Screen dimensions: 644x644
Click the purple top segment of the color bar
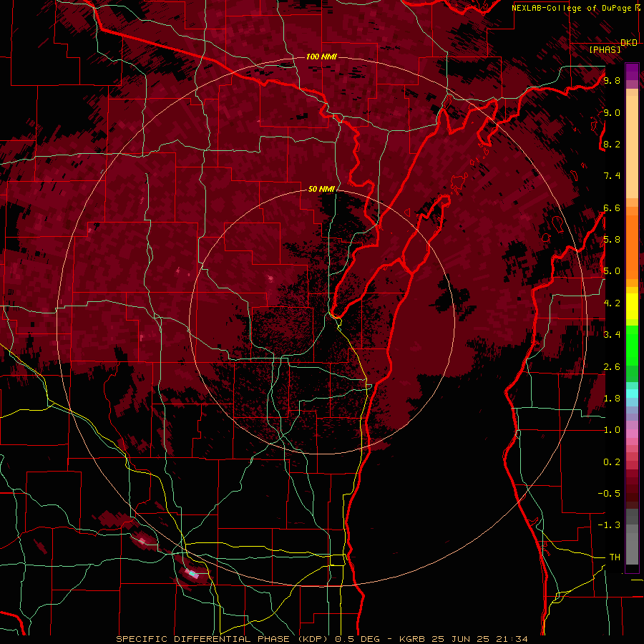[632, 72]
